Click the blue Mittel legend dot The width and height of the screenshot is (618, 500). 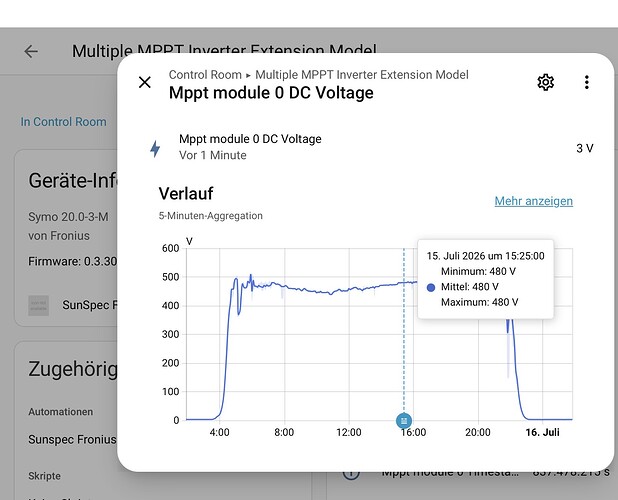(x=431, y=287)
